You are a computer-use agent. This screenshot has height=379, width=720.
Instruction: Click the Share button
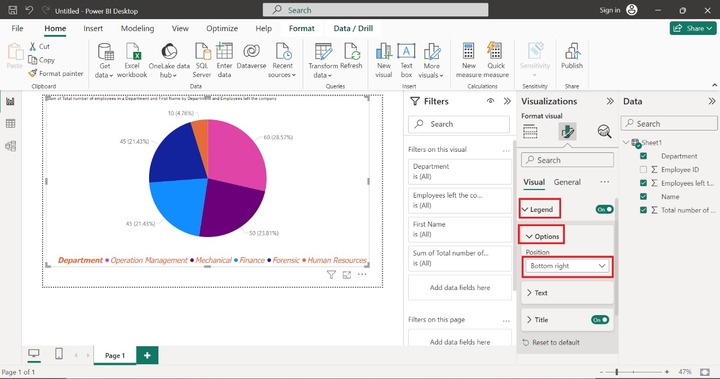point(693,28)
